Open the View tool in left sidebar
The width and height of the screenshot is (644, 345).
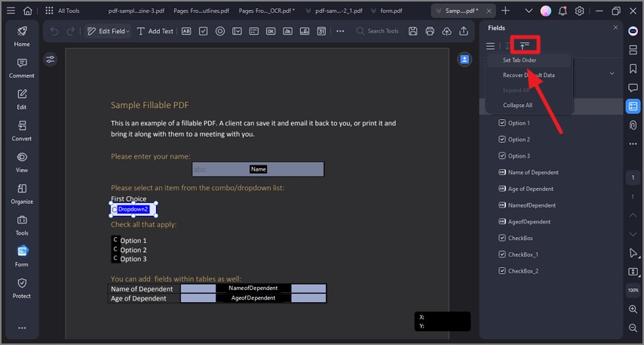pos(22,162)
